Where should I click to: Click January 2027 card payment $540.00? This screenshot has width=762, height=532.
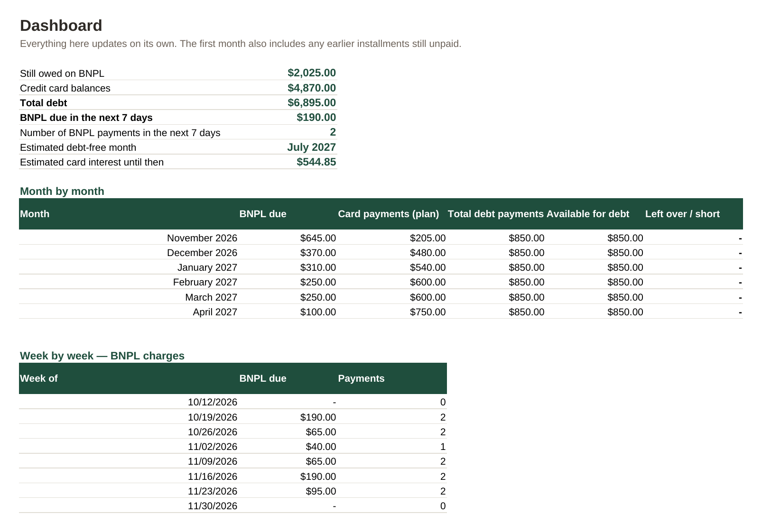(x=427, y=267)
